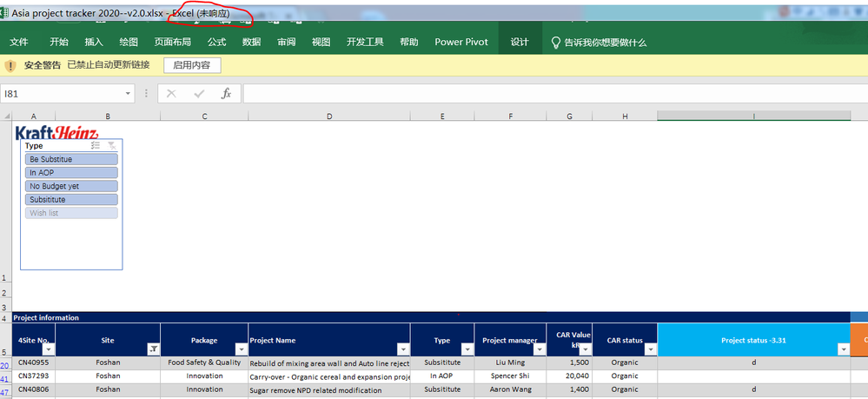This screenshot has width=868, height=399.
Task: Toggle the Subsititute slicer item
Action: 71,200
